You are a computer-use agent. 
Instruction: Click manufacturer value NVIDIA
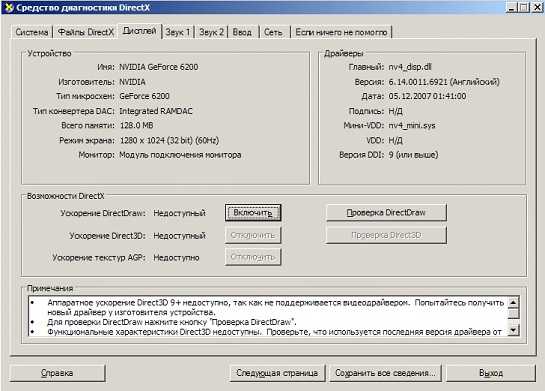(132, 82)
